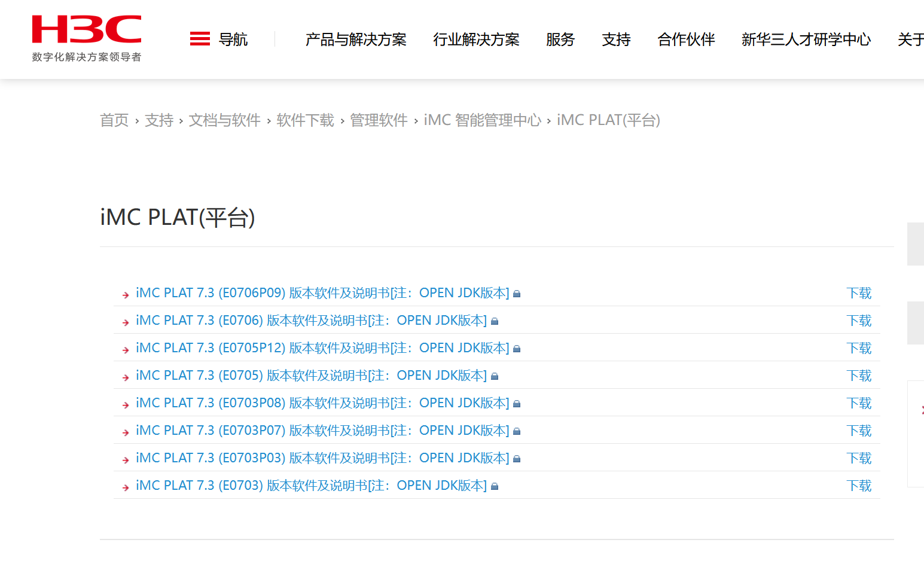Click red arrow bullet of E0703P07 row

[126, 432]
